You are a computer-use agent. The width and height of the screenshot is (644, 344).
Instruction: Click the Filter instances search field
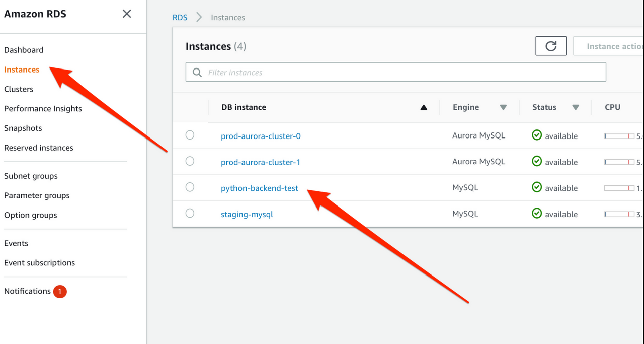pos(396,72)
